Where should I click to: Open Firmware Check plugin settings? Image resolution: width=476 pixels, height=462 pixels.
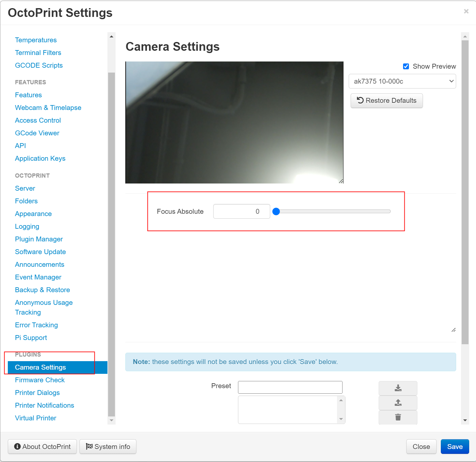point(40,380)
